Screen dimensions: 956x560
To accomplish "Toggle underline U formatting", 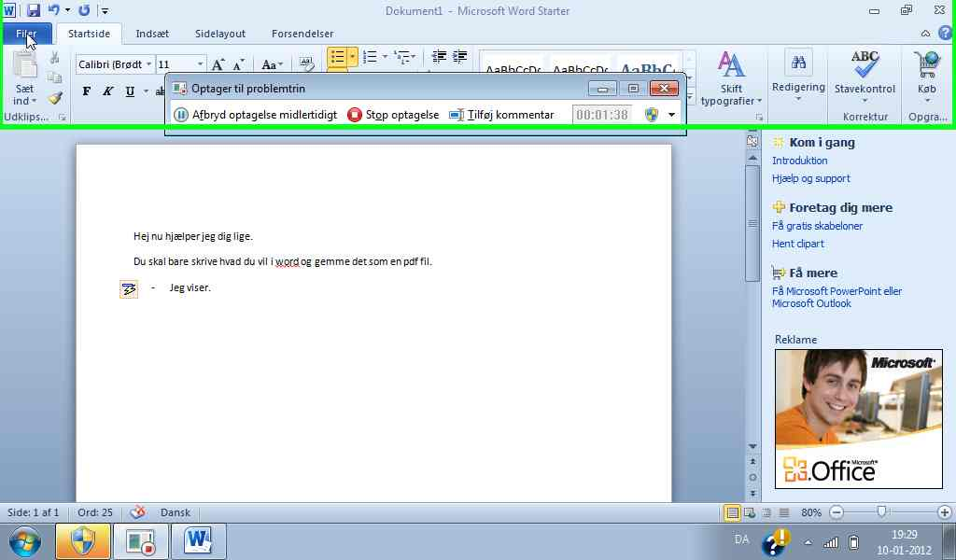I will [x=129, y=91].
